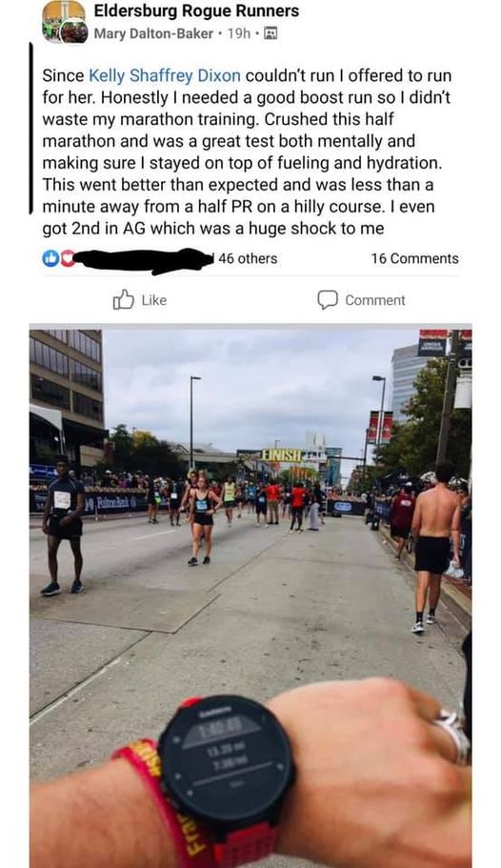This screenshot has width=501, height=868.
Task: Open the finish line race photo
Action: [x=250, y=595]
